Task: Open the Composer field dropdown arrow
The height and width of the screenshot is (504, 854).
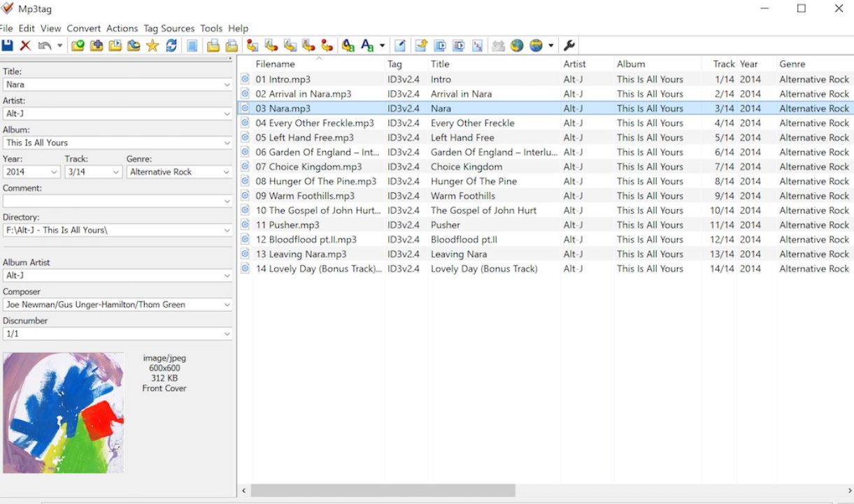Action: click(x=227, y=305)
